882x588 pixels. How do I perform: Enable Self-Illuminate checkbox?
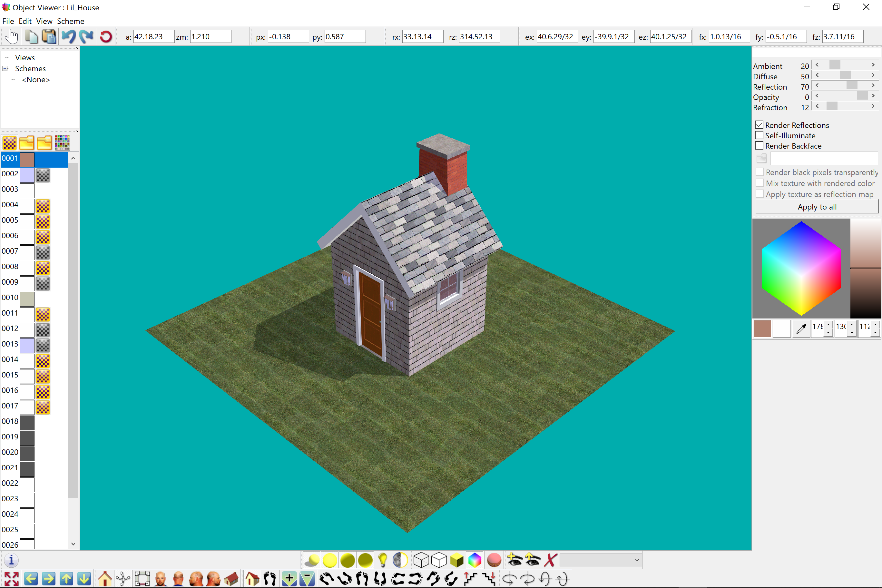tap(759, 135)
